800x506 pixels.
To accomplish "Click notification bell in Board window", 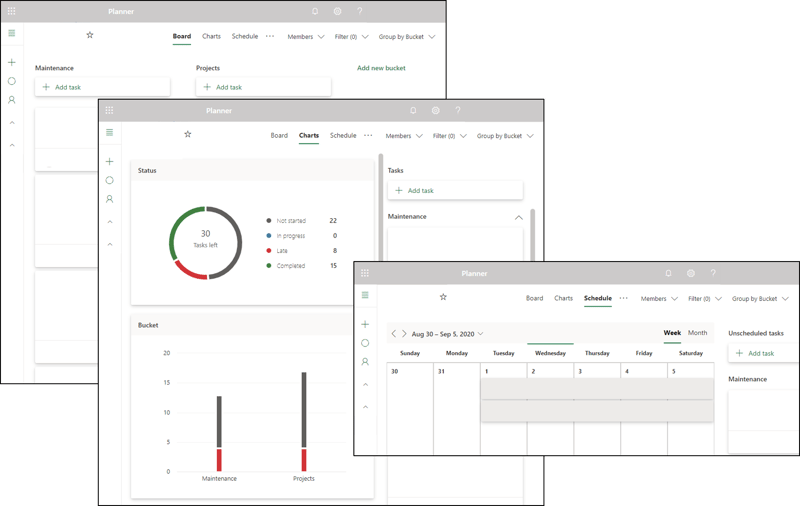I will point(315,11).
